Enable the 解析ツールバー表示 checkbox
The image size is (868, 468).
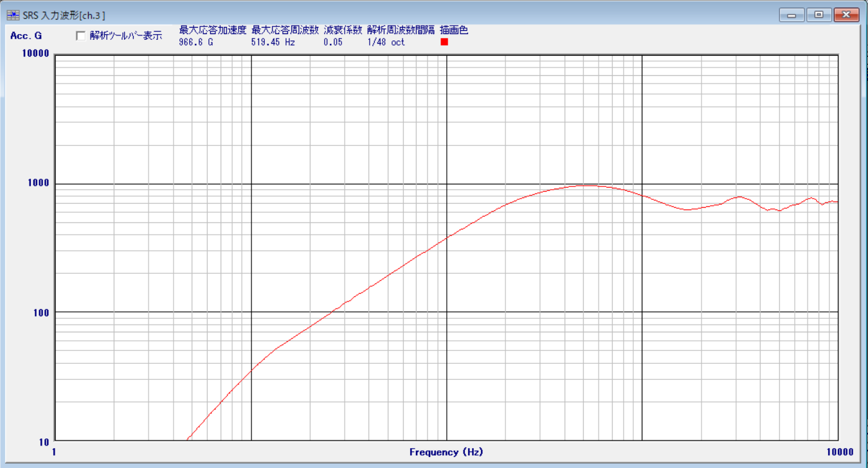(x=81, y=36)
